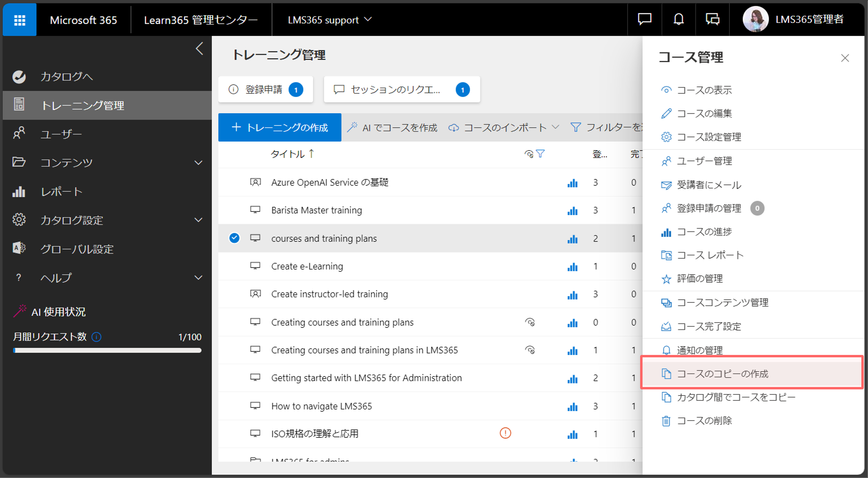Click the Learn365 管理センター header link
The height and width of the screenshot is (478, 868).
pyautogui.click(x=201, y=20)
